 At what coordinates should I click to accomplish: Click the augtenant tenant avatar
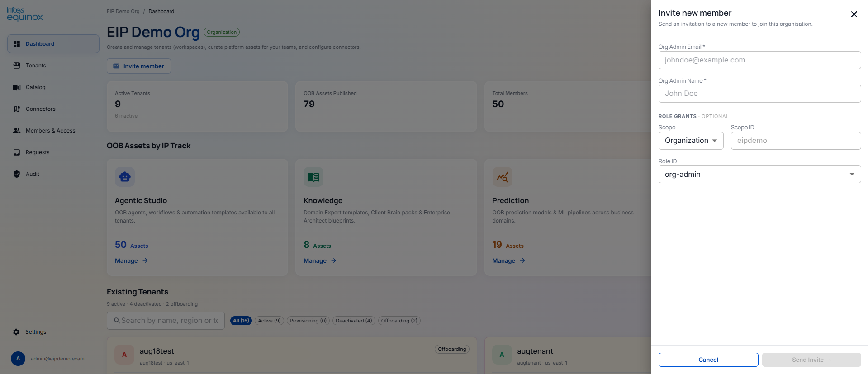point(502,355)
